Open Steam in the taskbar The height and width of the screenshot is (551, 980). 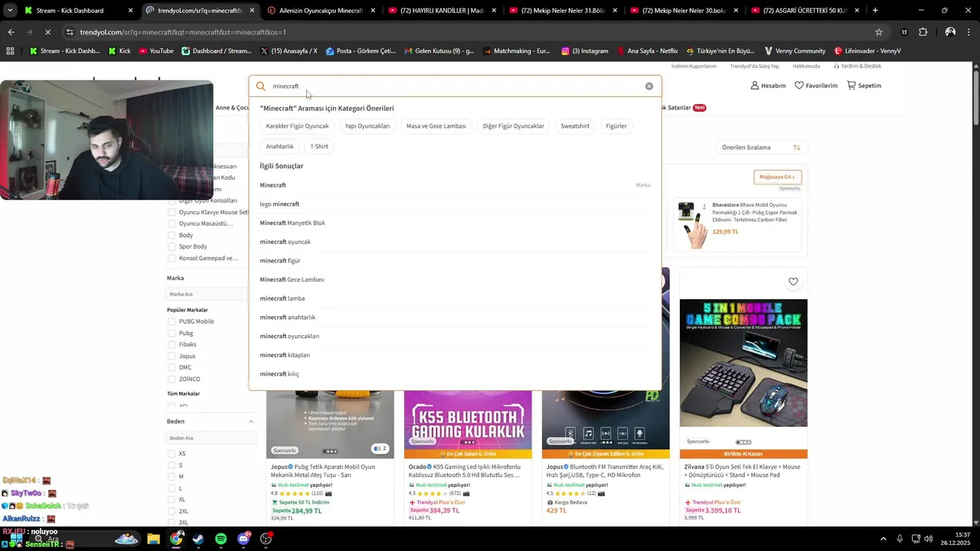(x=198, y=539)
